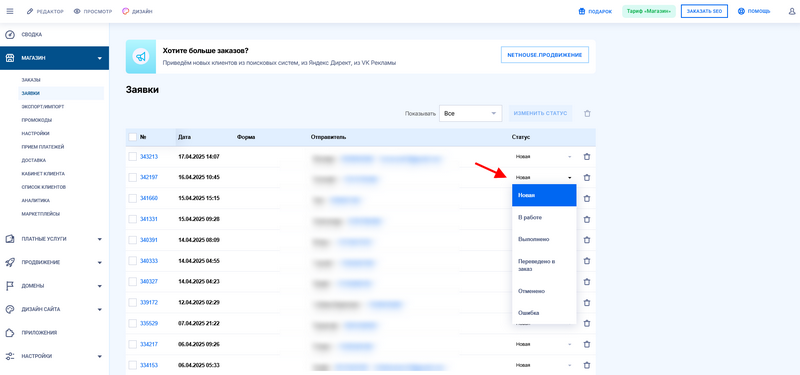The height and width of the screenshot is (375, 800).
Task: Collapse the Магазин sidebar section arrow
Action: point(100,59)
